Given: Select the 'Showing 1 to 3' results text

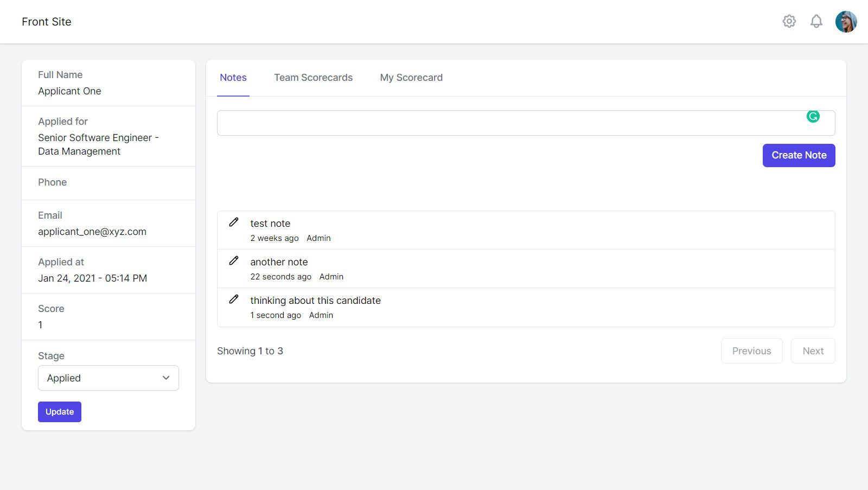Looking at the screenshot, I should point(250,351).
